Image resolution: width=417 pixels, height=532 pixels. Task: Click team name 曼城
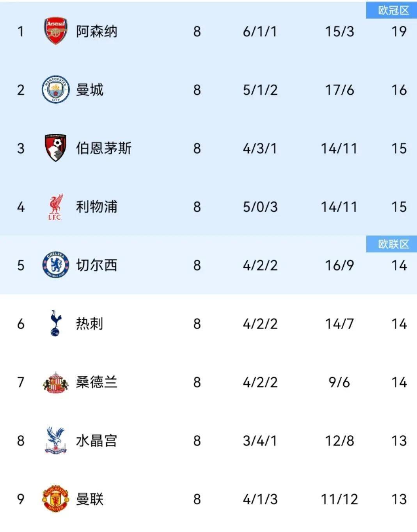(90, 90)
